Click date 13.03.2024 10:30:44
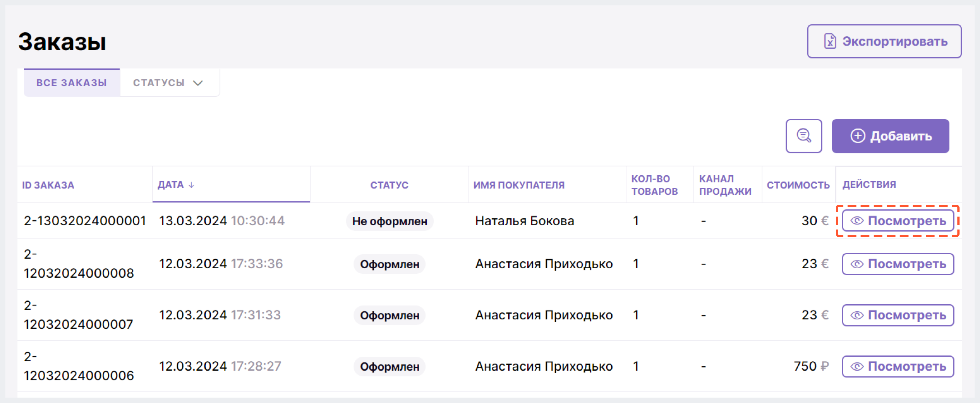980x403 pixels. (221, 221)
